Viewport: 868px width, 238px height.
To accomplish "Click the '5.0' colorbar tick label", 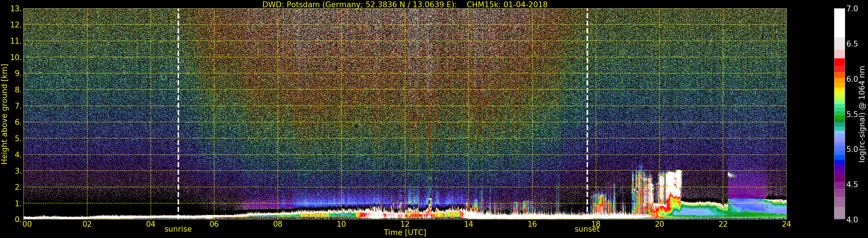I will tap(852, 149).
